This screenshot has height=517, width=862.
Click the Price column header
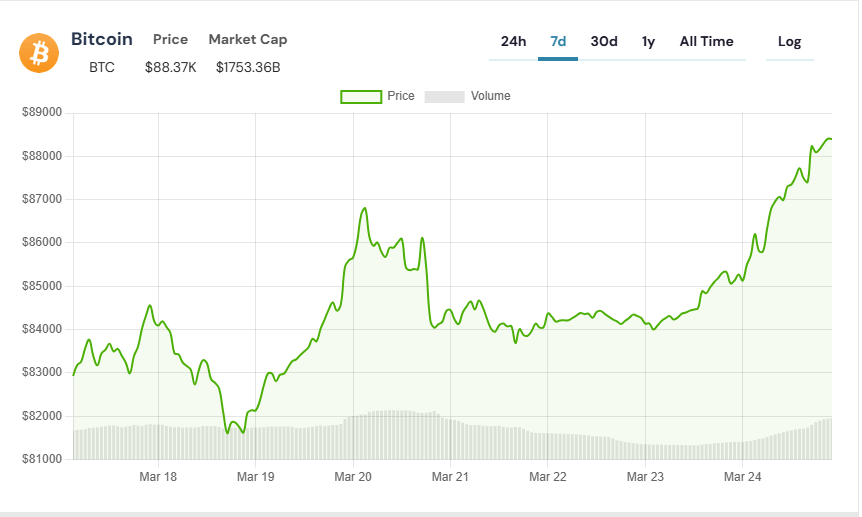point(170,40)
